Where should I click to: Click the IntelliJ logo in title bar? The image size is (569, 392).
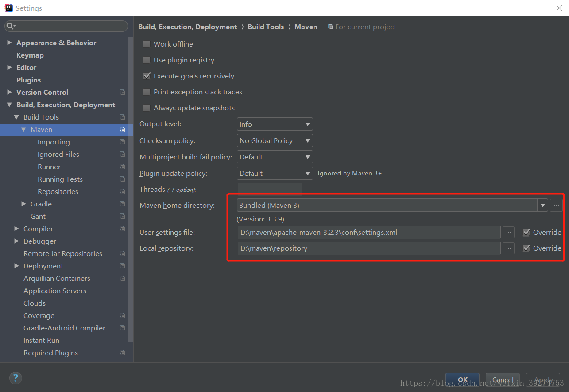8,8
